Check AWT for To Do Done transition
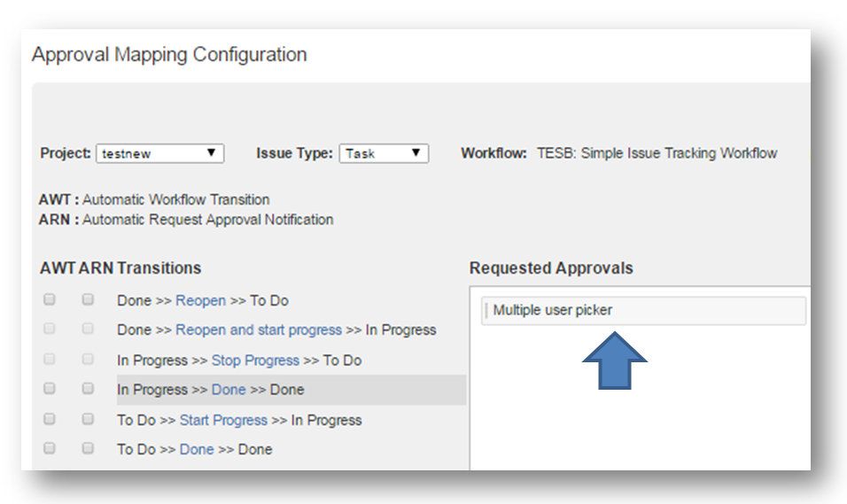Image resolution: width=847 pixels, height=504 pixels. [50, 448]
